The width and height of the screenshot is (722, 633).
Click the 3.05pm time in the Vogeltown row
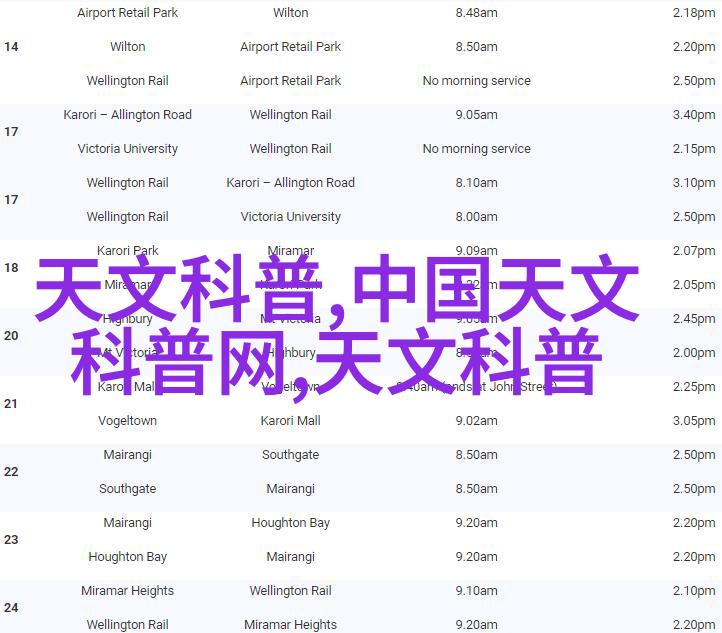(x=693, y=421)
